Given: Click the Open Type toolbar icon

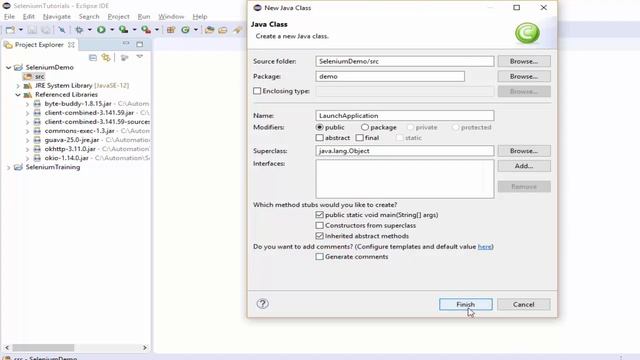Looking at the screenshot, I should click(x=209, y=30).
